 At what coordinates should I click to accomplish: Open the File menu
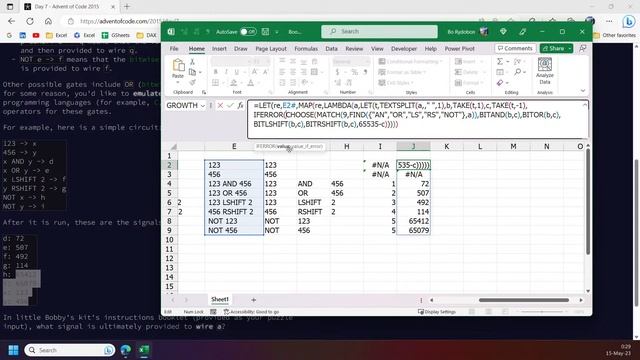(x=174, y=49)
